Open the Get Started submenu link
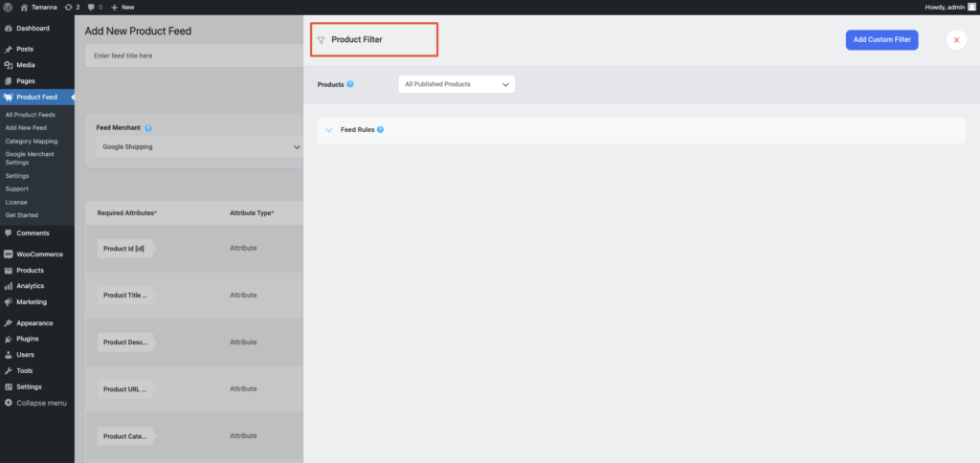Image resolution: width=980 pixels, height=463 pixels. (x=21, y=215)
